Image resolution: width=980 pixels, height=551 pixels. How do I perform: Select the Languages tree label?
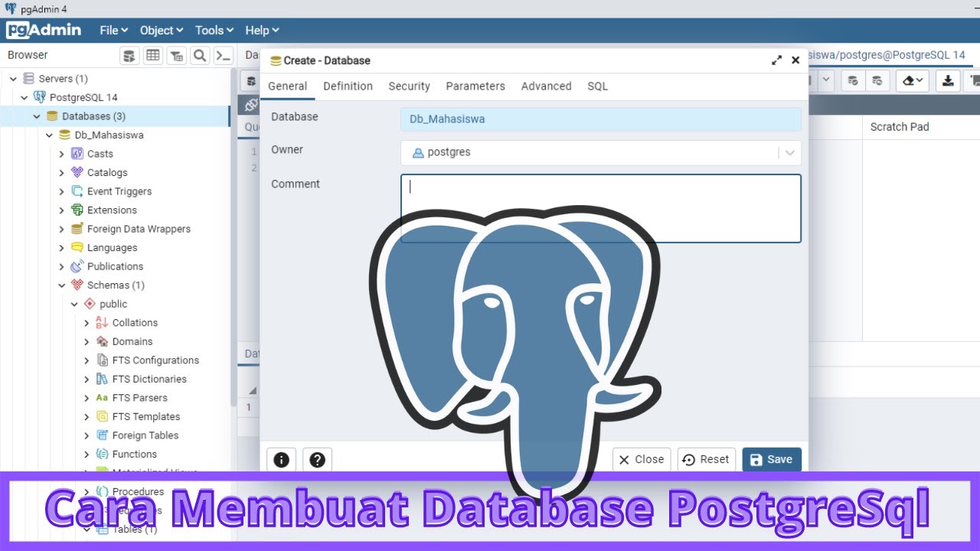[x=112, y=247]
